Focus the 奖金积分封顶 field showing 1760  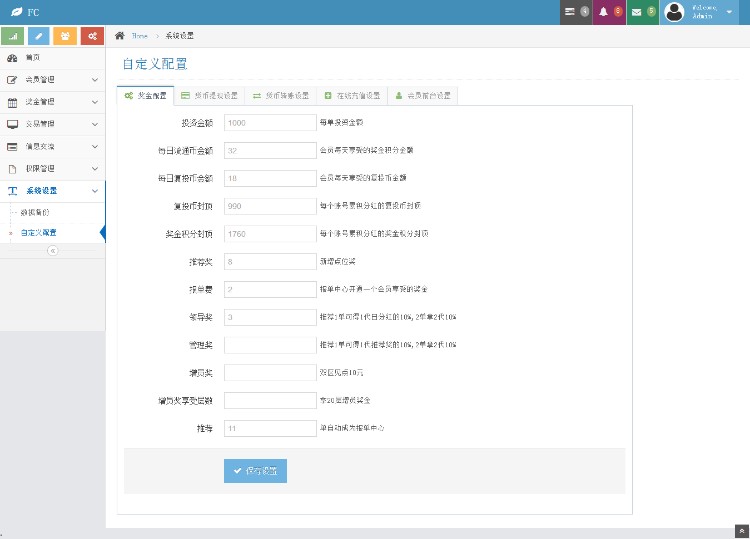(x=270, y=234)
